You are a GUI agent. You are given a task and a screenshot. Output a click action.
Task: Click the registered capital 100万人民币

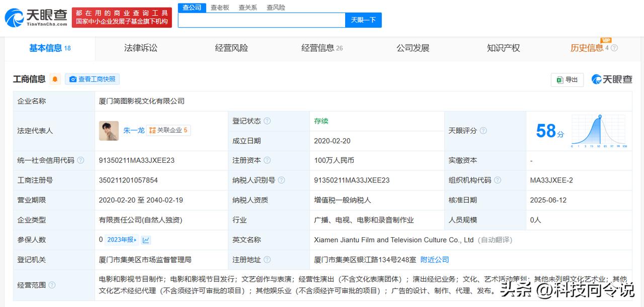pyautogui.click(x=334, y=160)
